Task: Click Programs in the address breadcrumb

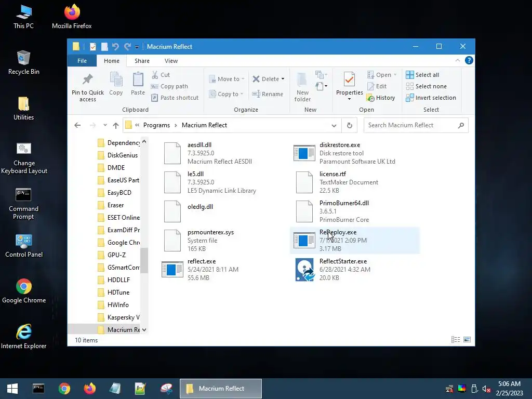Action: [156, 125]
